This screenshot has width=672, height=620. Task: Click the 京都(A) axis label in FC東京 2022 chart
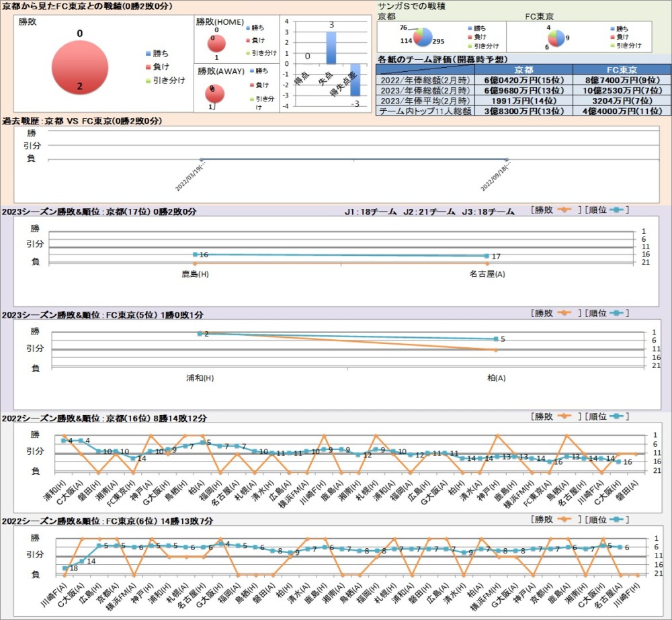[x=108, y=592]
